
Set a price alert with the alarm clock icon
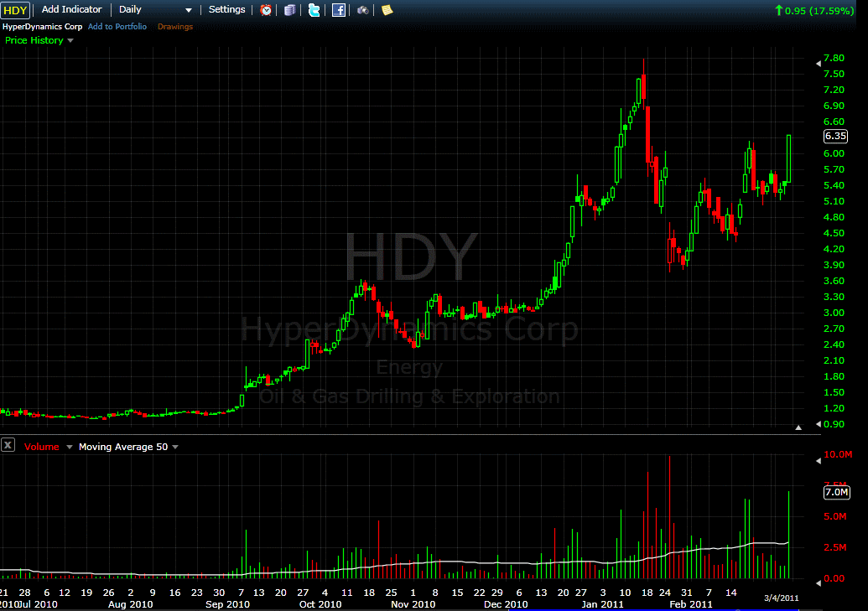(x=266, y=10)
